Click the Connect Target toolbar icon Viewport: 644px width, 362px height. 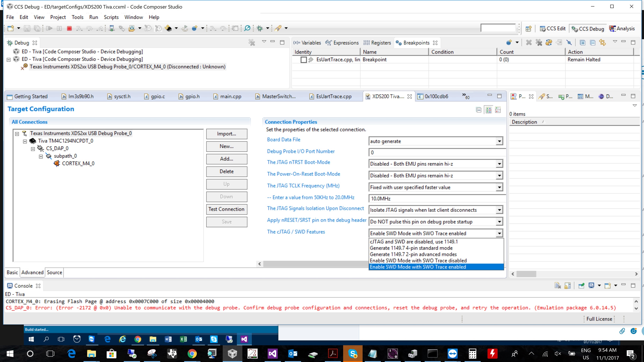tap(112, 28)
